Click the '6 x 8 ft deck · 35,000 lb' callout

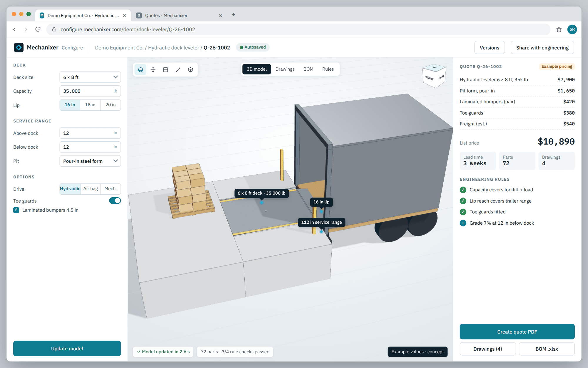click(262, 193)
